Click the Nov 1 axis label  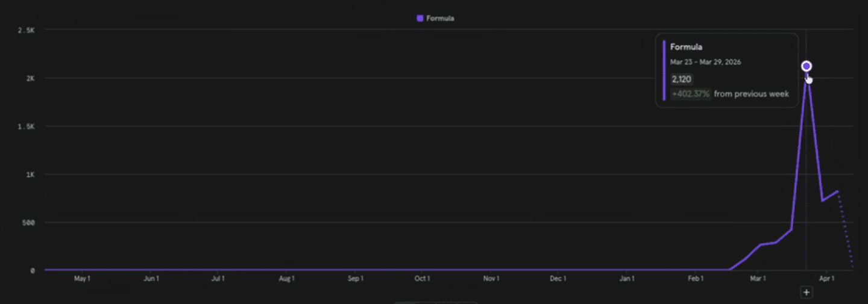[491, 279]
